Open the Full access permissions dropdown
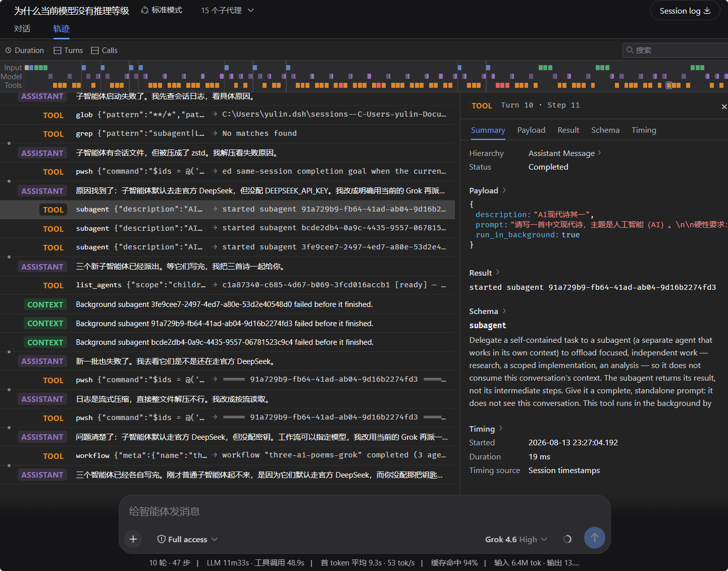 coord(187,539)
